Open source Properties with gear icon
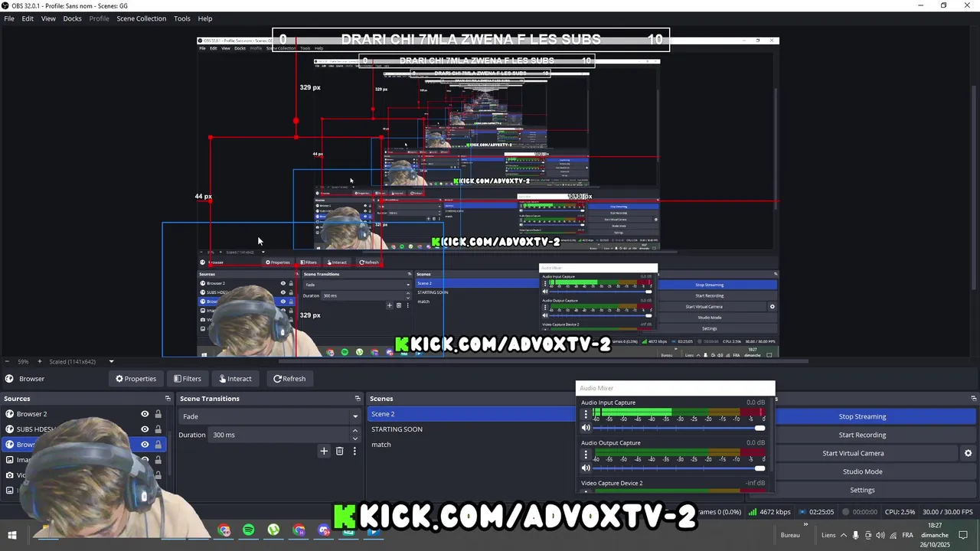Screen dimensions: 980x551 click(136, 379)
